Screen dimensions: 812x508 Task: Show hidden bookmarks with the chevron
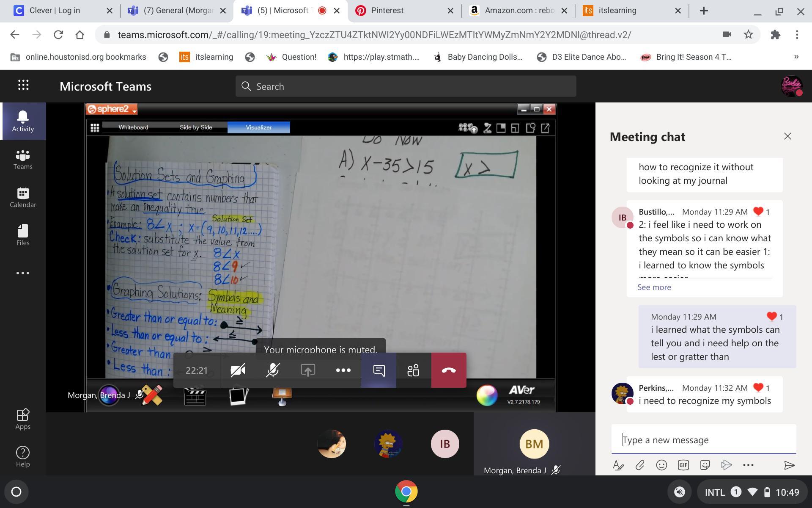point(796,57)
